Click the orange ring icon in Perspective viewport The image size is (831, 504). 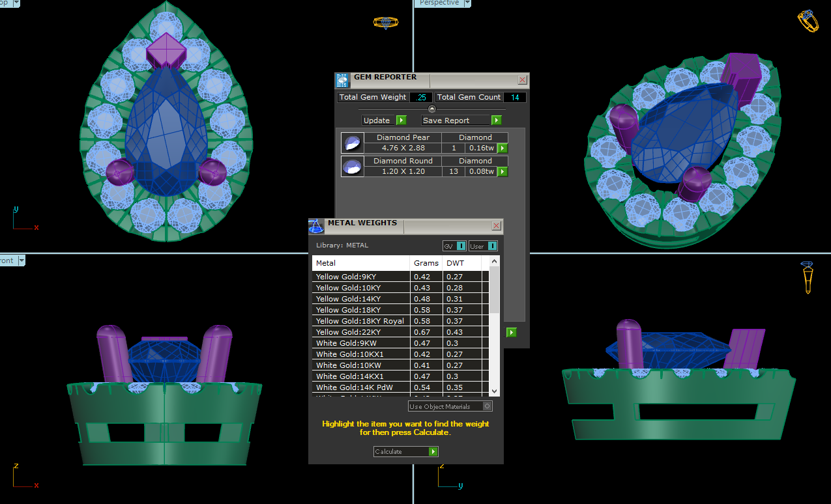point(808,20)
